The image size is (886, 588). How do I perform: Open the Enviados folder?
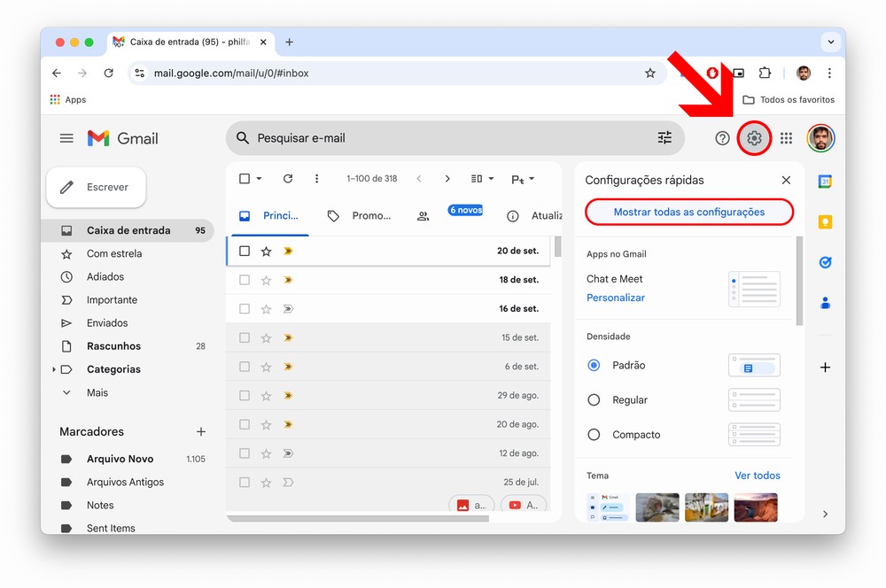107,323
